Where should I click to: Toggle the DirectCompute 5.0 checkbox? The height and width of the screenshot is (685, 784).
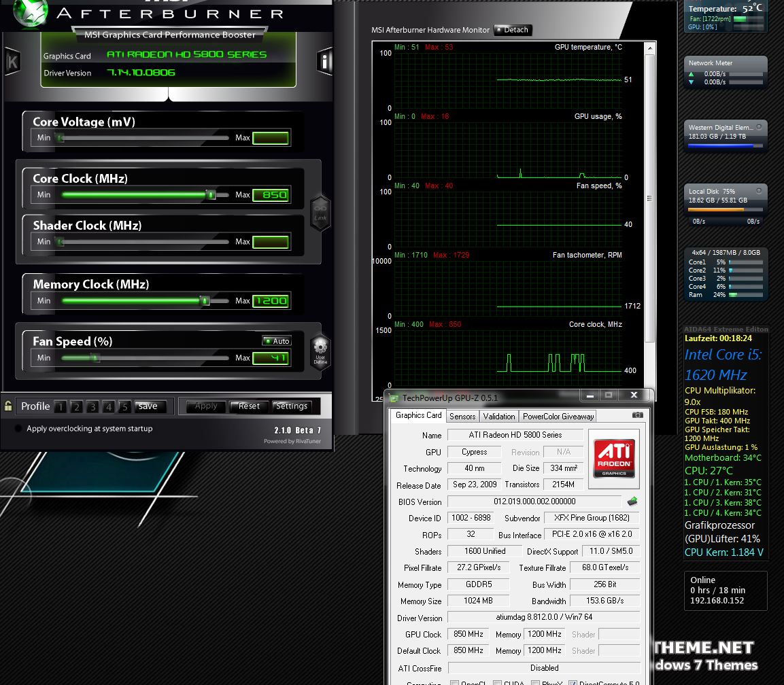(x=573, y=683)
